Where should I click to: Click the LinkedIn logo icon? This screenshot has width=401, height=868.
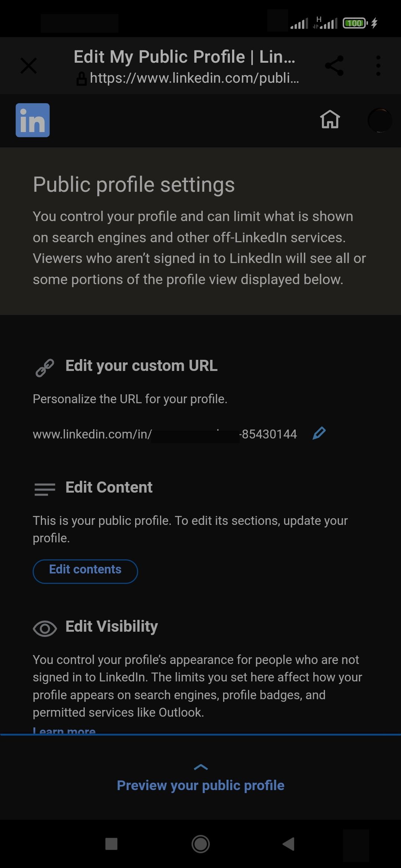33,120
